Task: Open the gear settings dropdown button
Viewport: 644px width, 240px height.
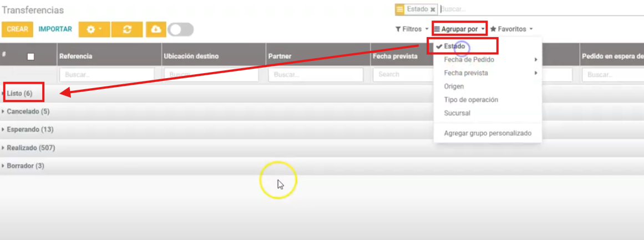Action: pos(94,29)
